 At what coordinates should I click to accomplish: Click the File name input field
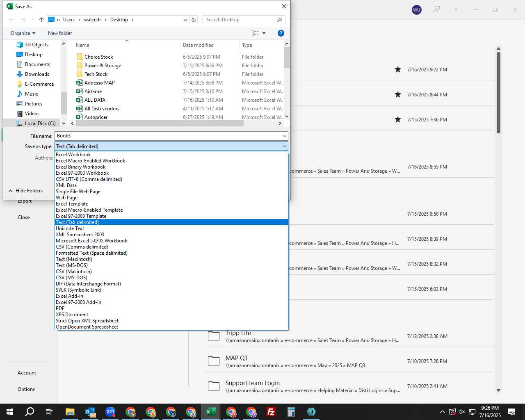[168, 136]
